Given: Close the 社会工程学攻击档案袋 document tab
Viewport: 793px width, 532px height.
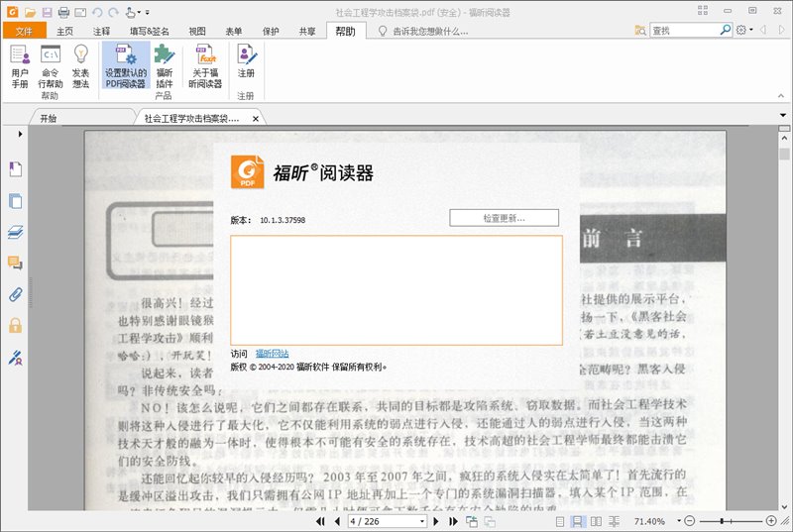Looking at the screenshot, I should tap(256, 119).
